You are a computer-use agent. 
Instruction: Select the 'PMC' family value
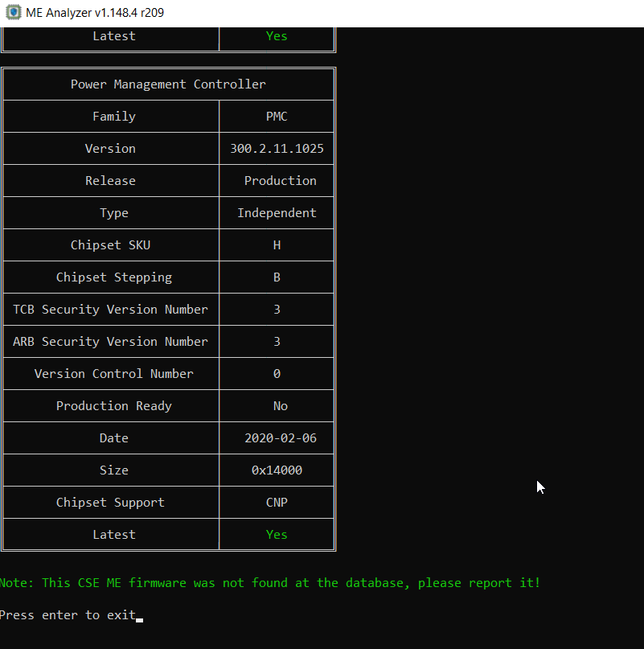tap(277, 117)
